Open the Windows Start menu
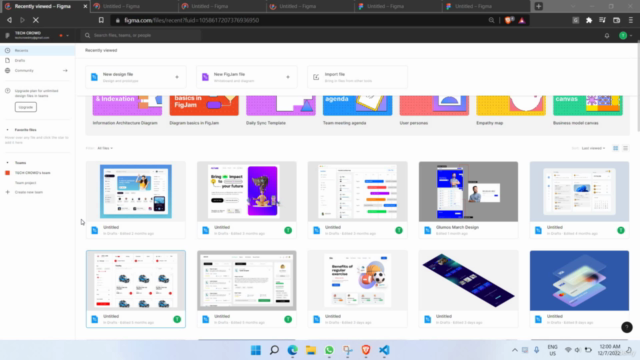Viewport: 640px width, 360px height. pyautogui.click(x=256, y=350)
